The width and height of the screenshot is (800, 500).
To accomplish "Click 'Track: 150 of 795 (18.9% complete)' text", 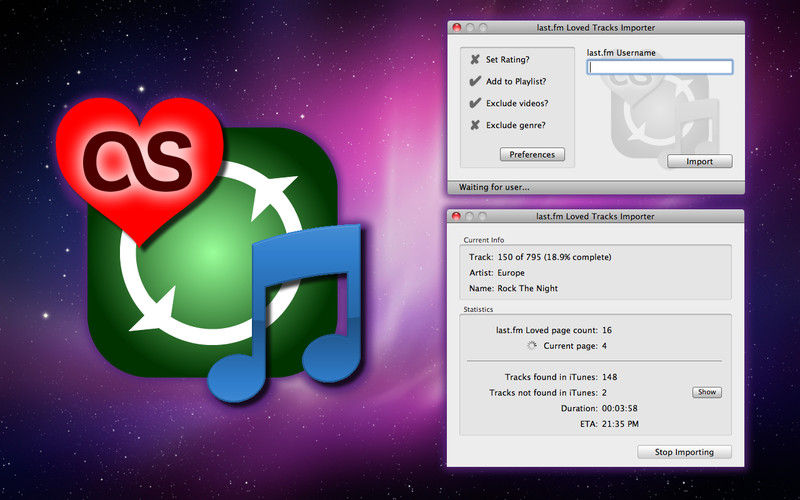I will [x=540, y=257].
